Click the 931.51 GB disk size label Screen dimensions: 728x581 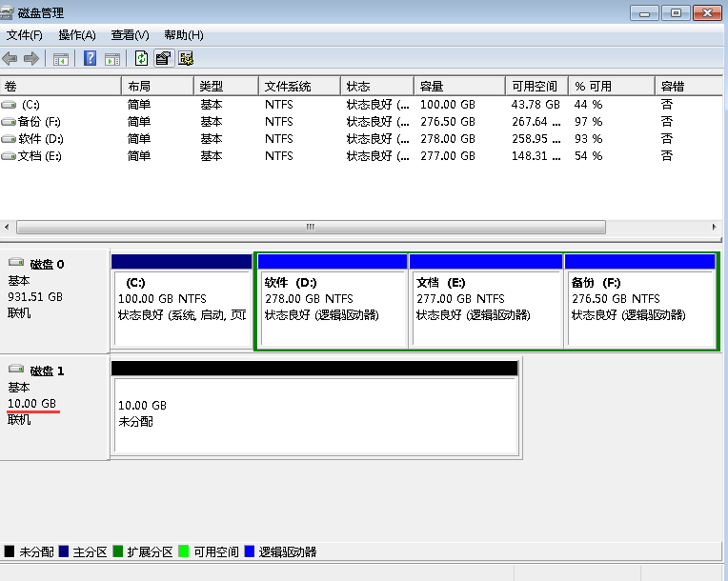(x=35, y=297)
